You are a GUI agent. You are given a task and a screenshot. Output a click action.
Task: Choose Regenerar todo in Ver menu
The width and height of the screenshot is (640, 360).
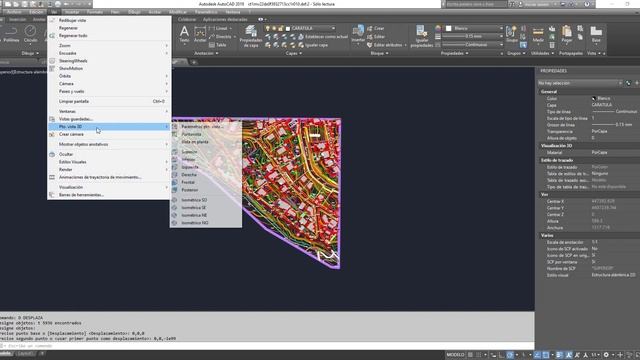pyautogui.click(x=109, y=36)
